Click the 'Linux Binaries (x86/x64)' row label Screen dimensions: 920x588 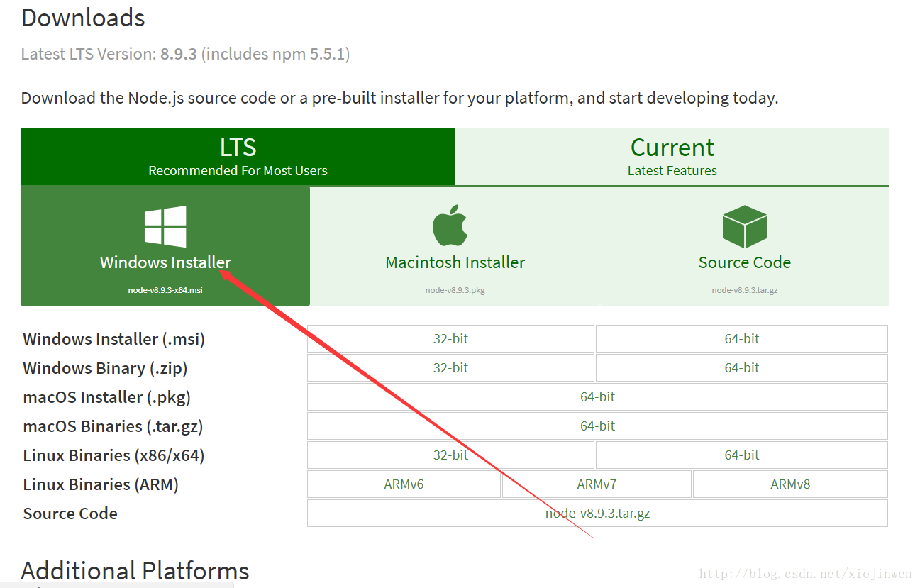tap(113, 455)
